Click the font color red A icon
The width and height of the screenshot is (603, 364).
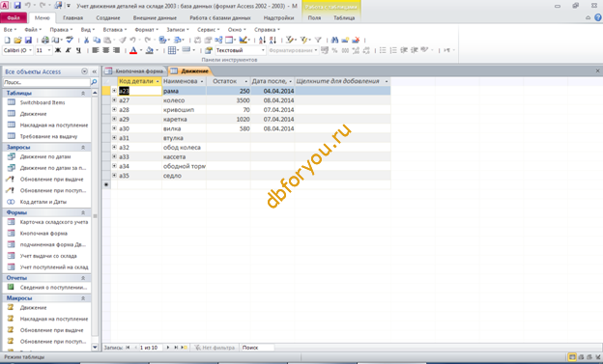[x=133, y=50]
